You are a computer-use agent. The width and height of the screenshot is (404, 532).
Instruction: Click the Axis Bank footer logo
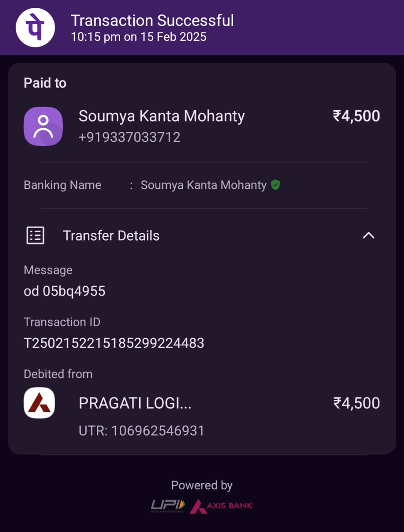(222, 506)
